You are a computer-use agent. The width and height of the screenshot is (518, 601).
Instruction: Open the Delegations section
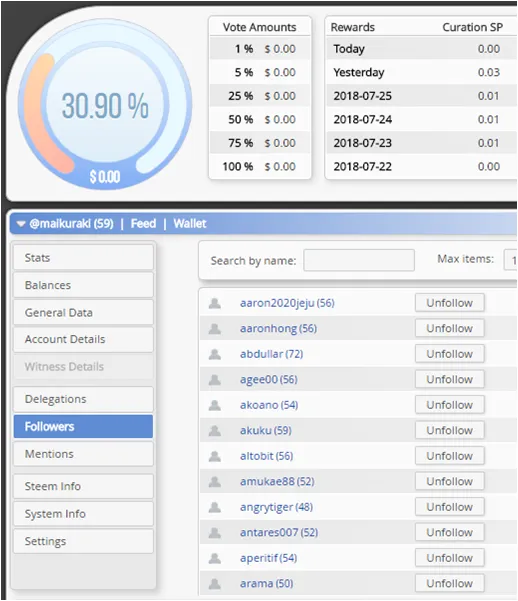tap(83, 399)
